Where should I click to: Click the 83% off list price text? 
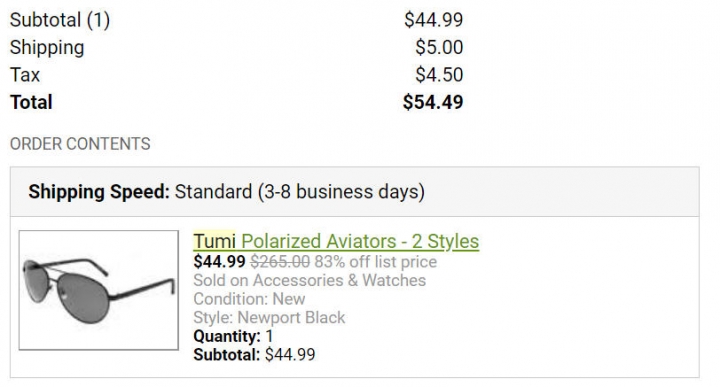pos(376,262)
